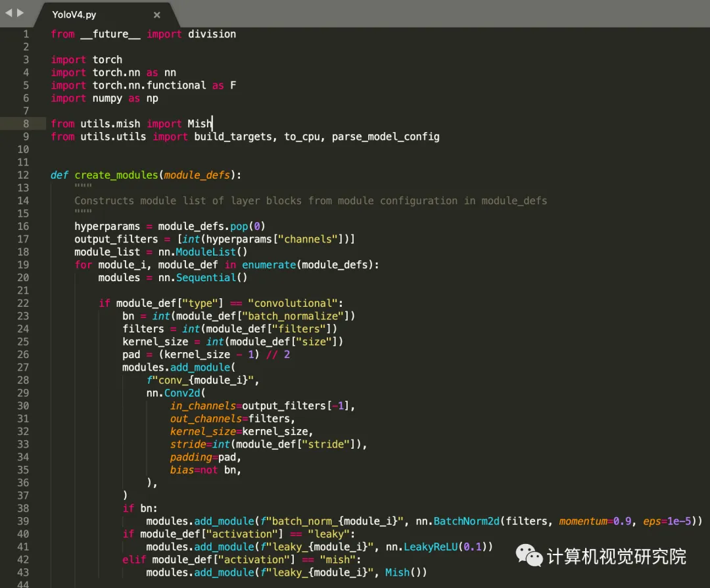Click 'LeakyReLU' on line 41
The image size is (710, 588).
431,547
